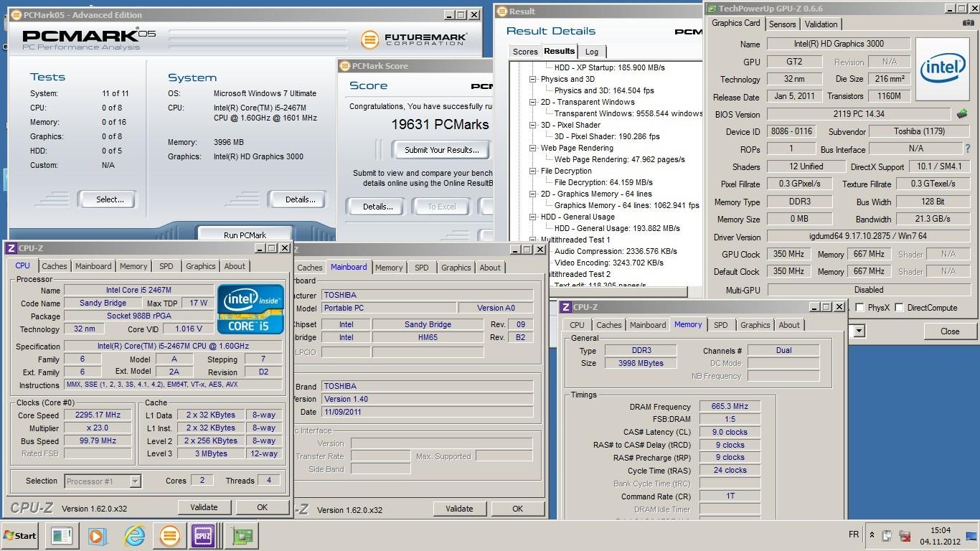Click the Subvendor field Toshiba (1179)
Screen dimensions: 980x551
coord(920,131)
